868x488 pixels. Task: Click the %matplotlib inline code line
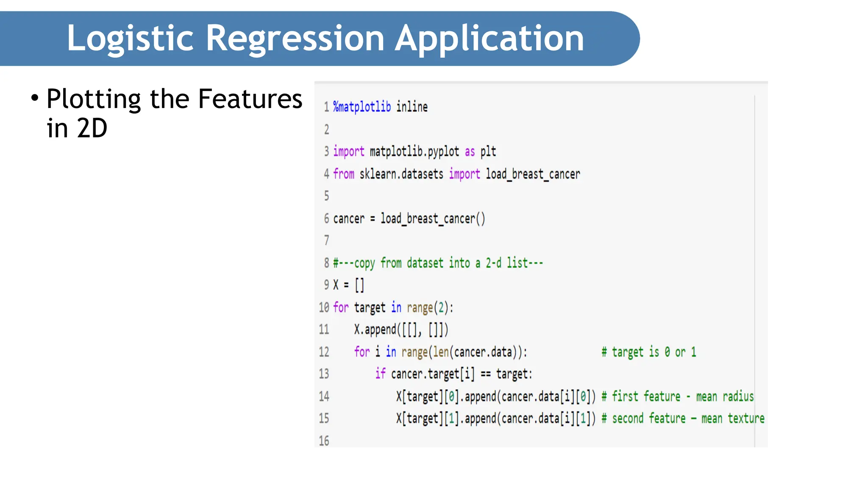380,107
